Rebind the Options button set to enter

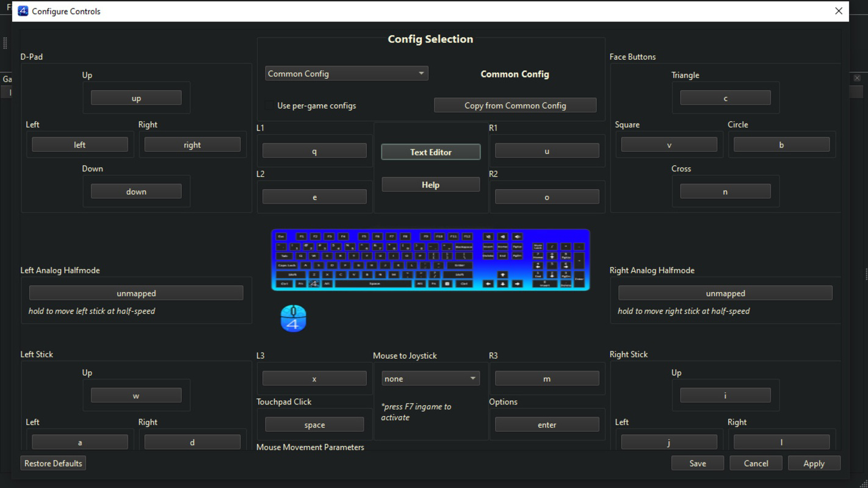coord(547,425)
